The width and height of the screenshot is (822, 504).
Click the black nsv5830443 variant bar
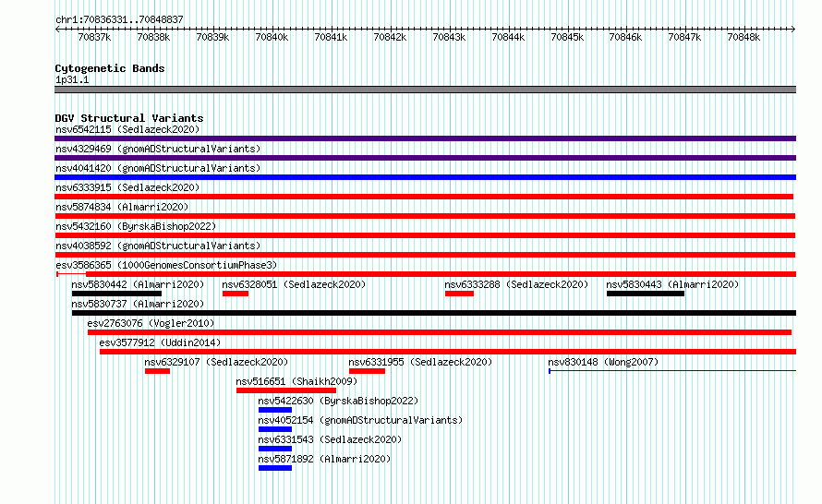point(646,294)
